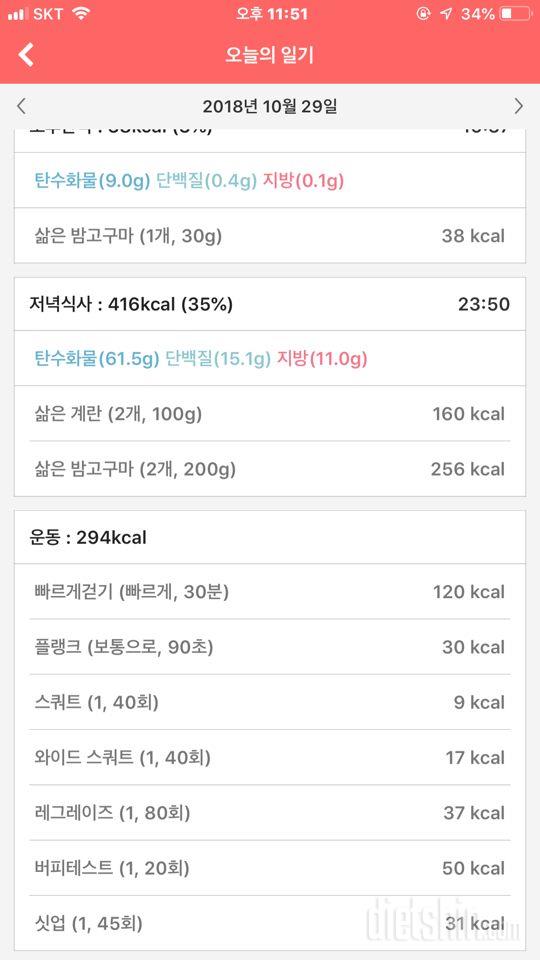540x960 pixels.
Task: Tap the white back arrow icon
Action: 26,54
